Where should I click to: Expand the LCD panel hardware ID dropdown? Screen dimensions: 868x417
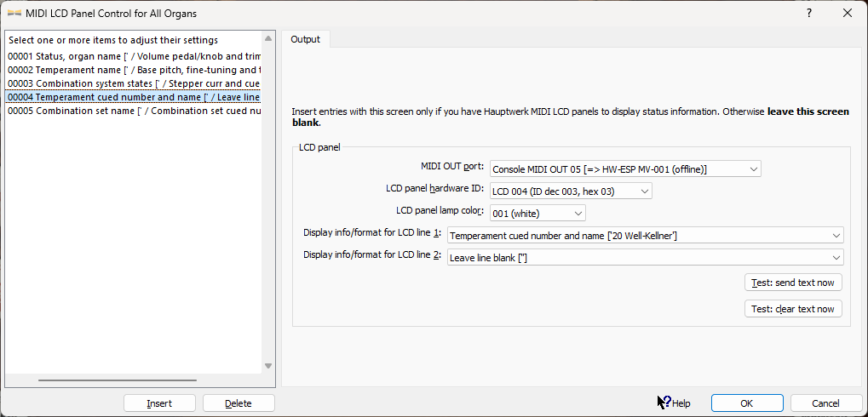(571, 191)
